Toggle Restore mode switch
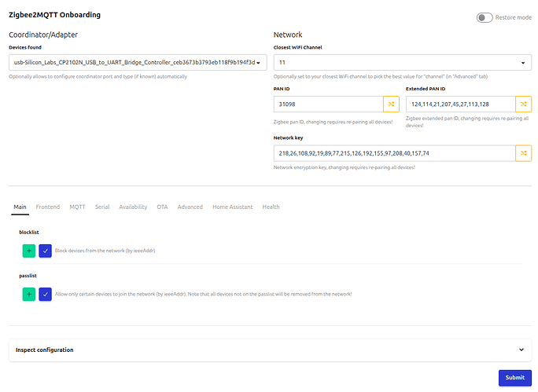The width and height of the screenshot is (538, 392). point(485,17)
